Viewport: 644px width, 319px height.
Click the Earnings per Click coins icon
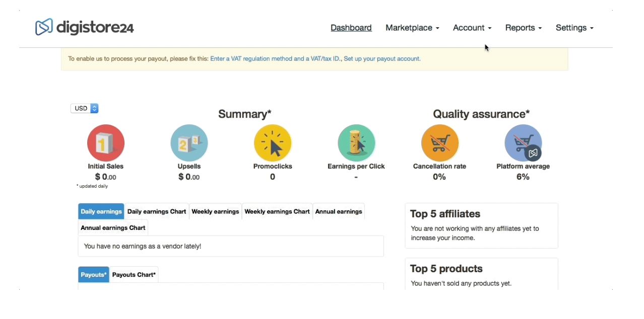[x=356, y=143]
